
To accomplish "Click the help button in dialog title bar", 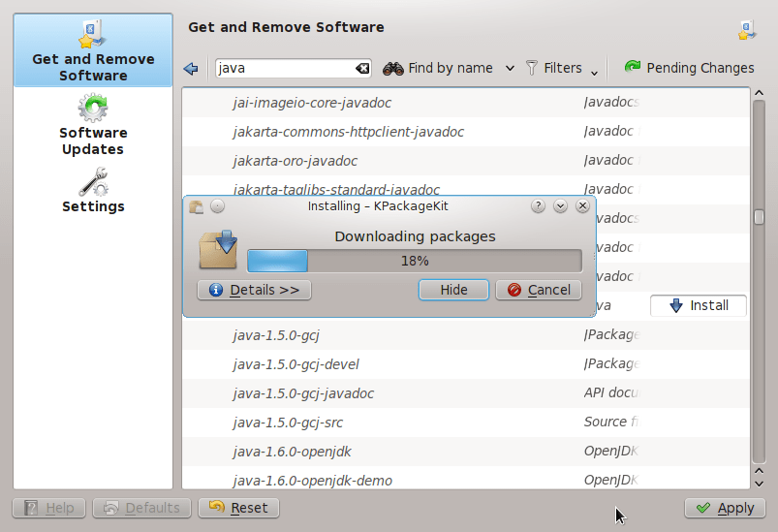I will pos(538,206).
